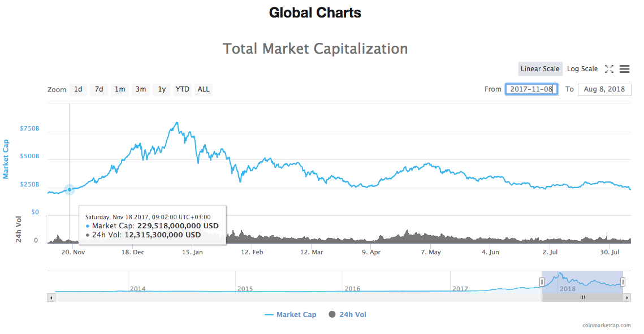Apply the 1m zoom preset
The height and width of the screenshot is (334, 644).
[119, 89]
